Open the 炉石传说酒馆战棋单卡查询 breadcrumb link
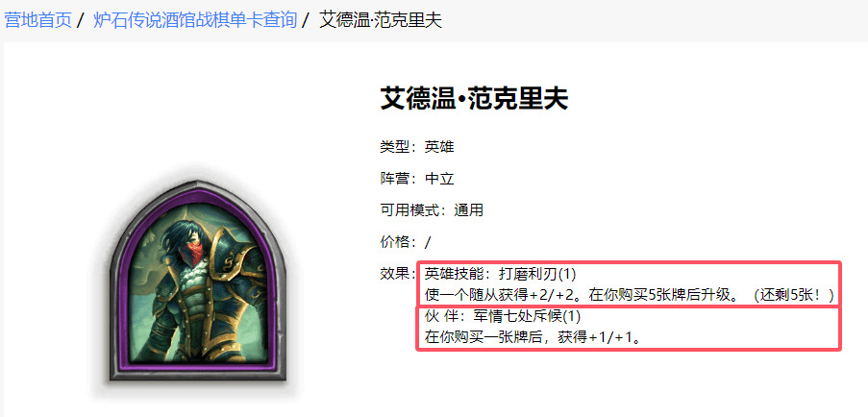 pos(195,20)
